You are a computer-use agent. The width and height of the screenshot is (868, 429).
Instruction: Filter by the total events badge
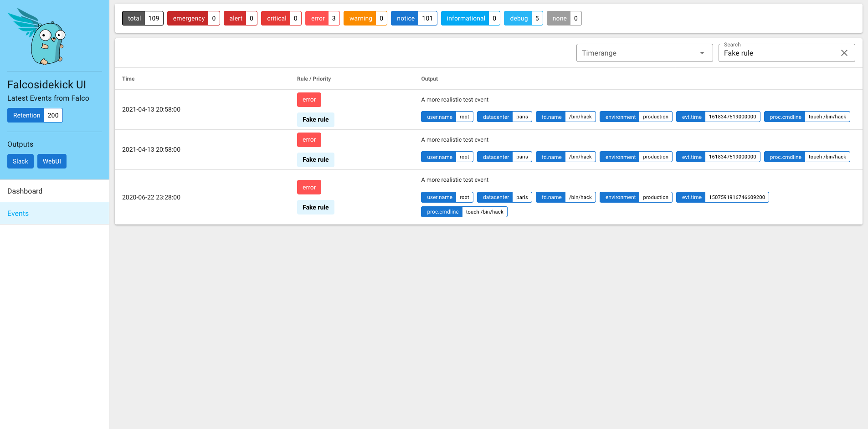click(143, 18)
